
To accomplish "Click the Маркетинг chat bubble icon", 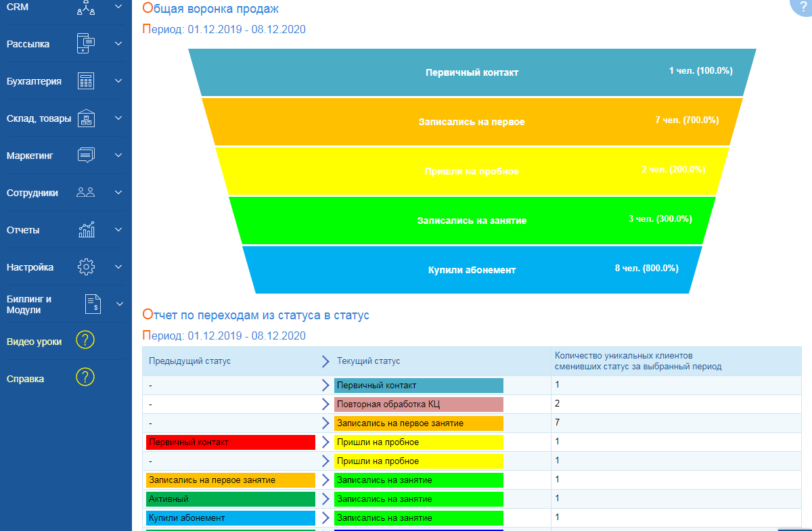I will pos(86,156).
